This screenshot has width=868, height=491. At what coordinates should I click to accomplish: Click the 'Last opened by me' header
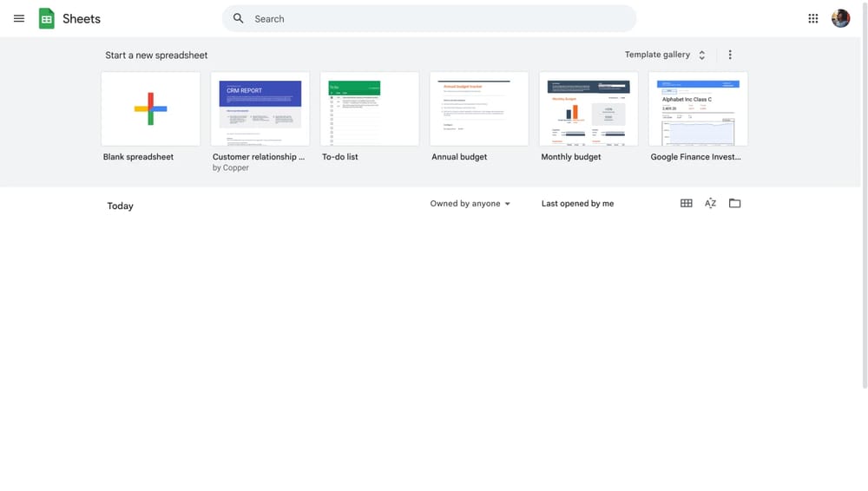(x=577, y=204)
